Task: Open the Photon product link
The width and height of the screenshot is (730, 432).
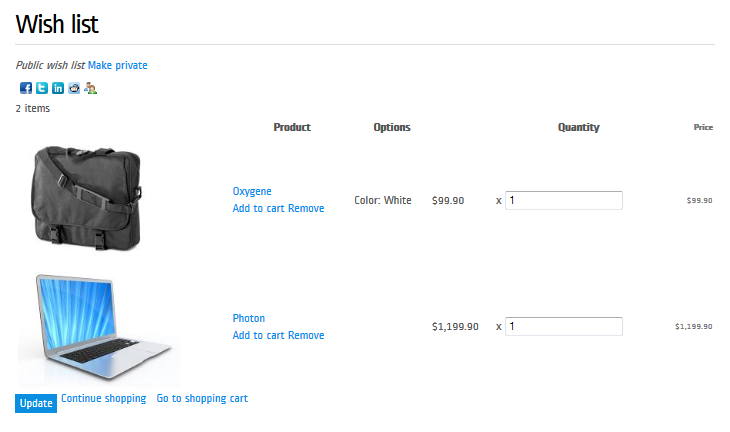Action: pyautogui.click(x=249, y=318)
